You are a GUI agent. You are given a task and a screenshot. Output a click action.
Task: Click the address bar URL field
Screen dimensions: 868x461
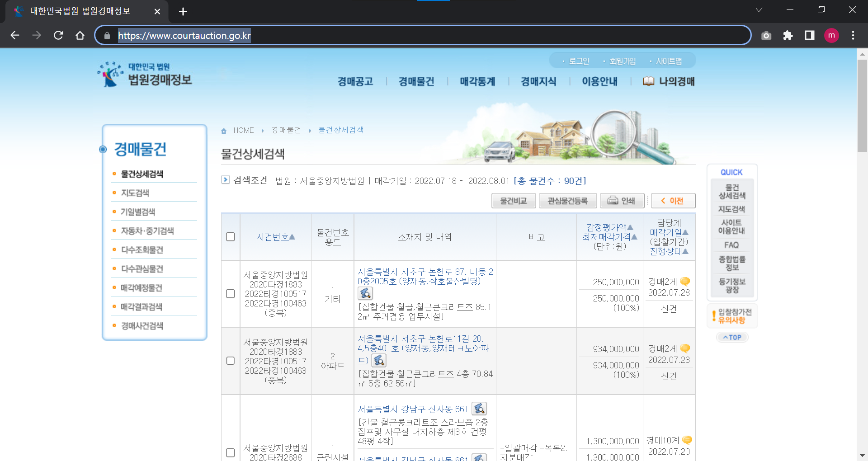424,35
